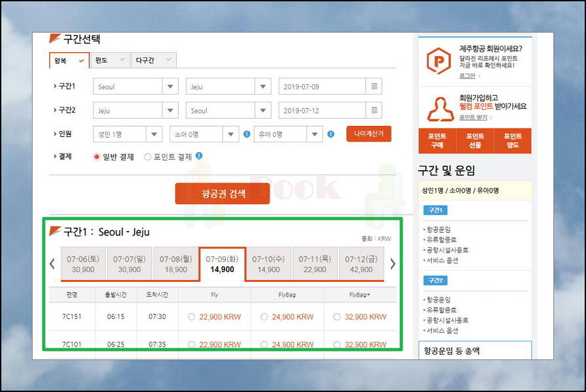Click the info icon beside 유아 0명
Screen dimensions: 586x392
pyautogui.click(x=331, y=134)
